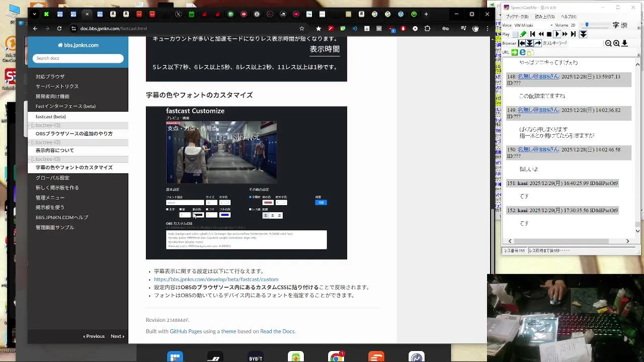Screen dimensions: 644x362
Task: Open the browser extensions puzzle menu
Action: (427, 29)
